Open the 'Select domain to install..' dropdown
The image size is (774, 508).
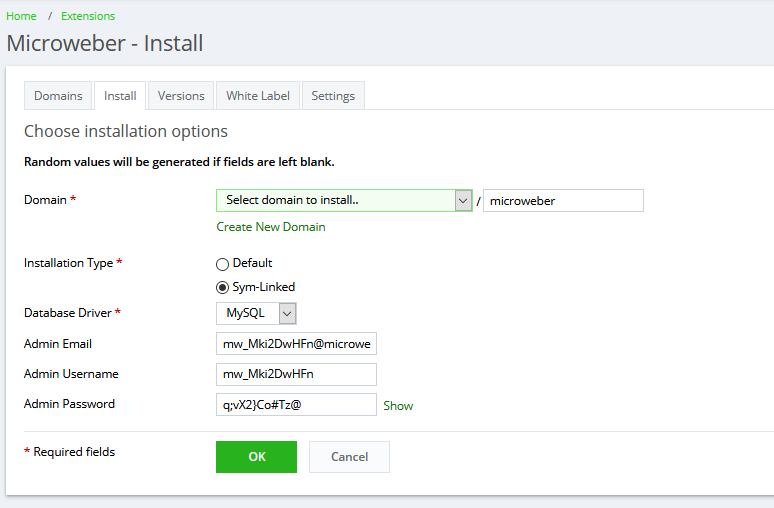335,200
